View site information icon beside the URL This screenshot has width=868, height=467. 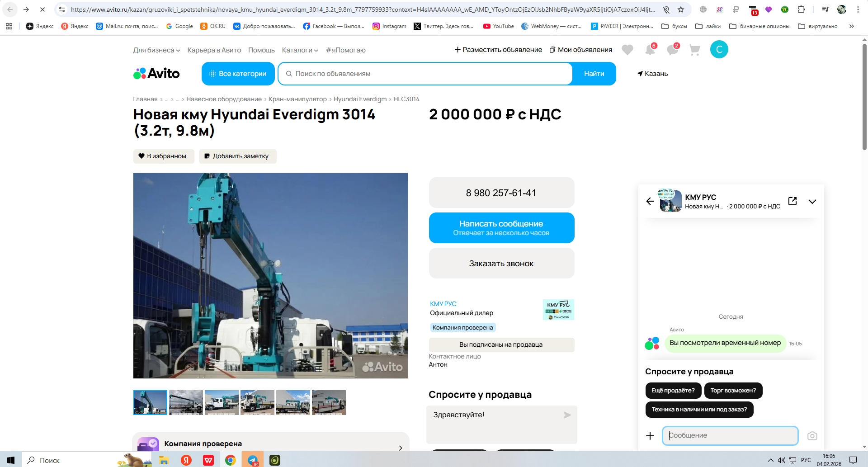tap(62, 9)
